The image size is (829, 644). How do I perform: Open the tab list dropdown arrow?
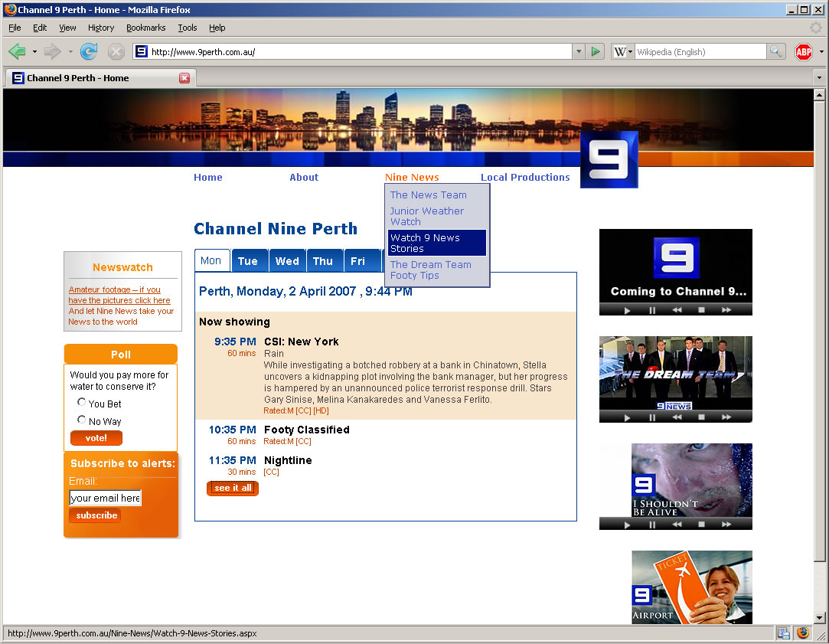pyautogui.click(x=819, y=78)
